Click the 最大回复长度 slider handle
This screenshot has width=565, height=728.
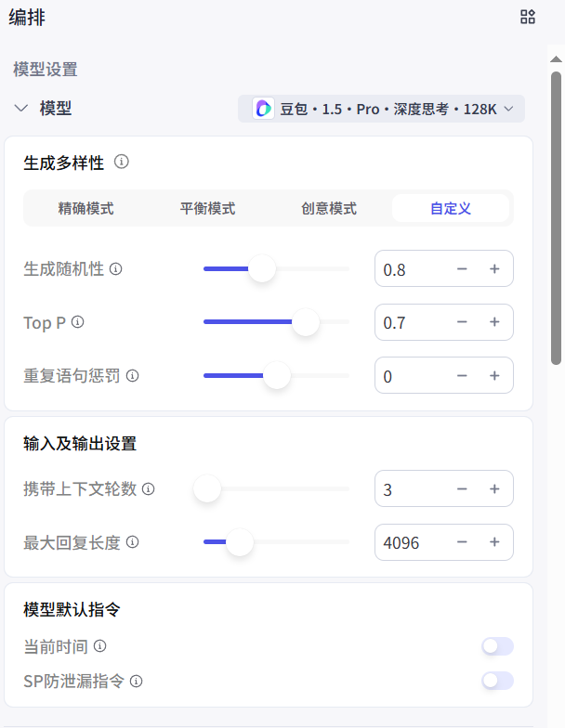click(240, 542)
